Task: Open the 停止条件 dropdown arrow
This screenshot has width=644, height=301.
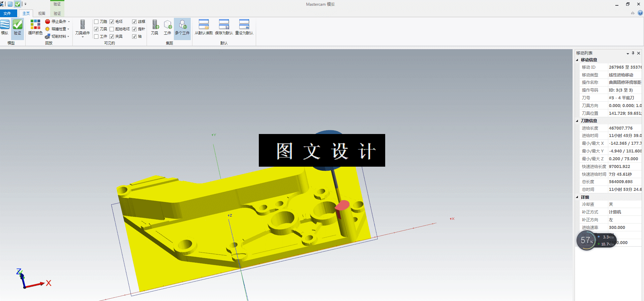Action: tap(69, 22)
